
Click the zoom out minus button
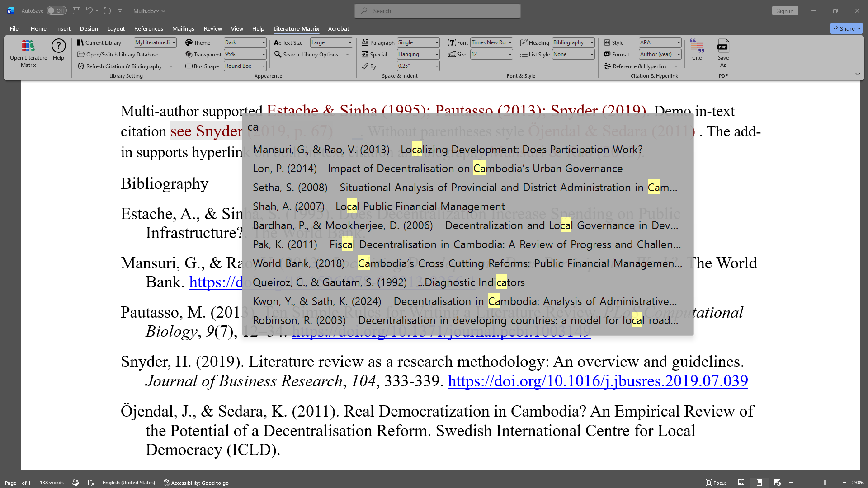point(791,483)
